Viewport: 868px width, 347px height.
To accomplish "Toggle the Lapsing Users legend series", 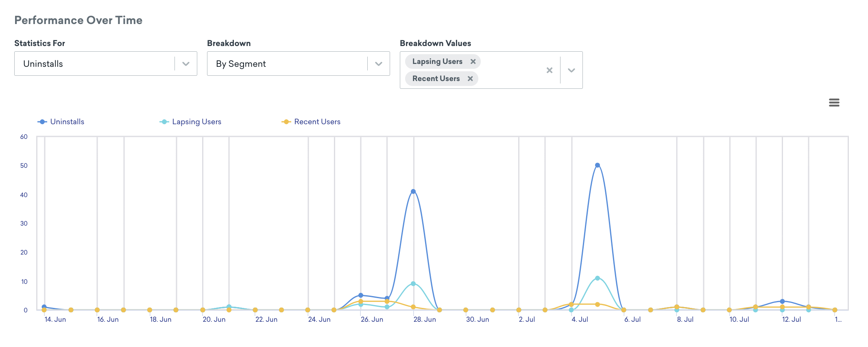I will [x=190, y=122].
